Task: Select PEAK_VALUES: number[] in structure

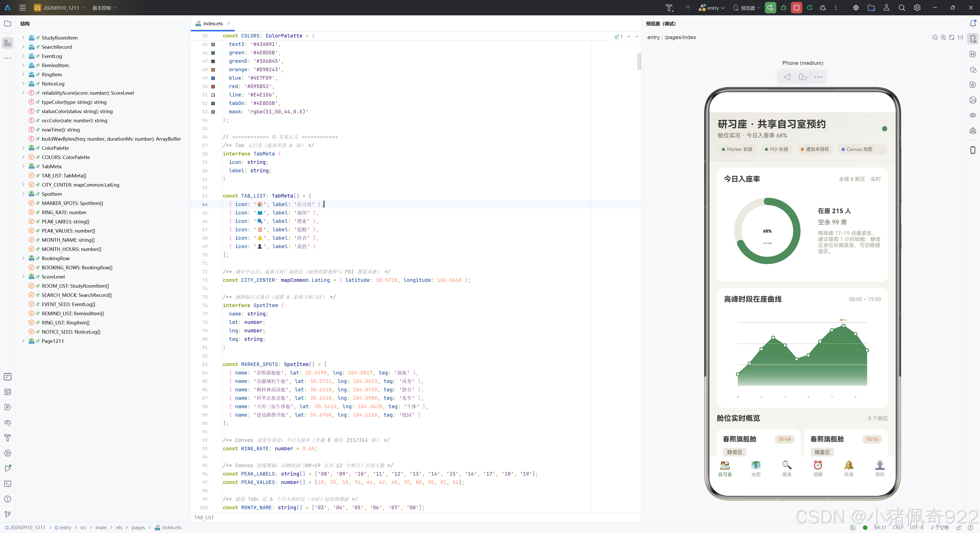Action: click(68, 231)
